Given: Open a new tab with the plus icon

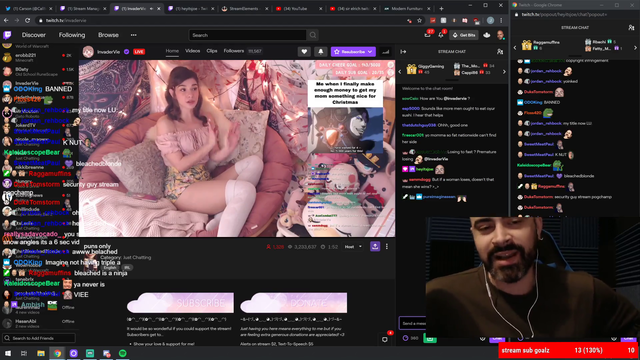Looking at the screenshot, I should pyautogui.click(x=441, y=8).
